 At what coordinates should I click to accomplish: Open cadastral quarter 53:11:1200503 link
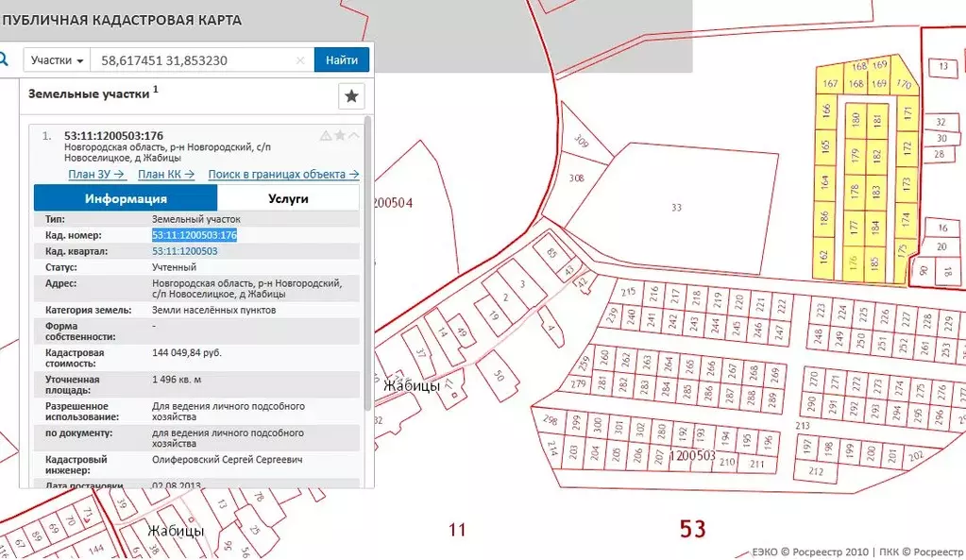[x=185, y=251]
